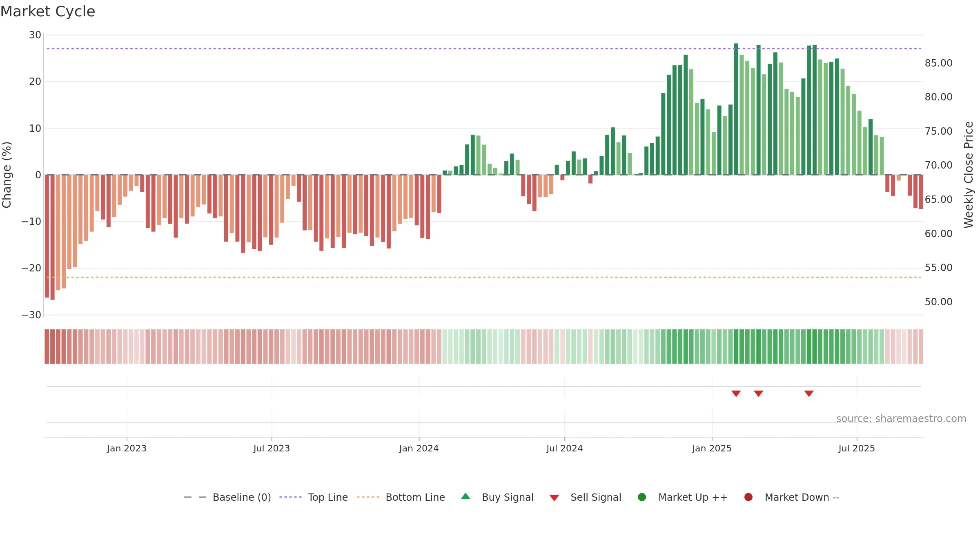Click the Market Down -- red circle icon
The image size is (980, 551).
(x=748, y=497)
